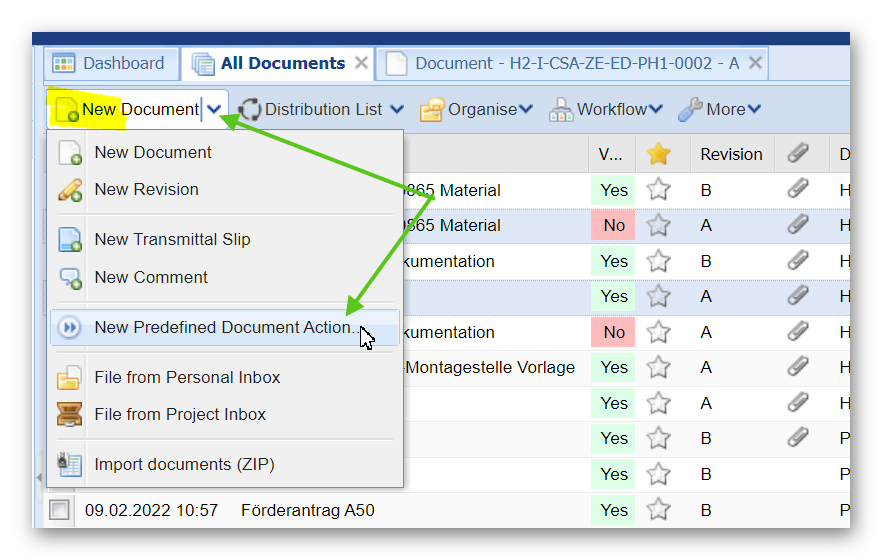Open attachment paperclip in first kumentation row
882x560 pixels.
[798, 260]
